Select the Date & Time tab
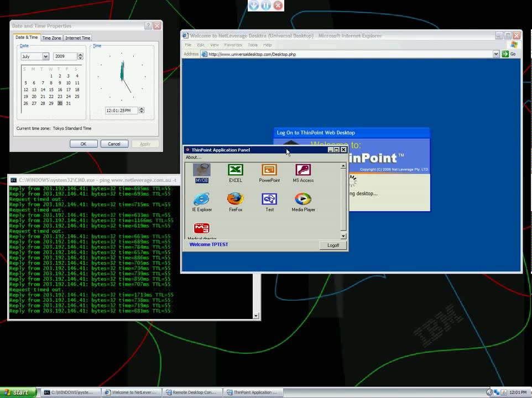The image size is (532, 398). [x=27, y=37]
